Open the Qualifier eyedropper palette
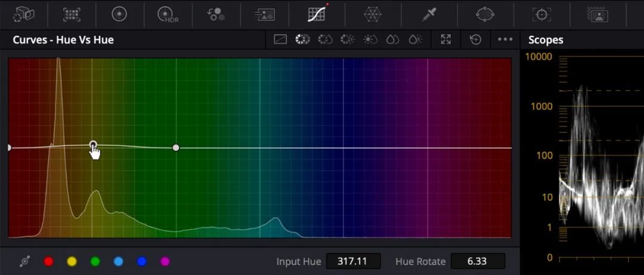Image resolution: width=644 pixels, height=275 pixels. click(x=430, y=14)
